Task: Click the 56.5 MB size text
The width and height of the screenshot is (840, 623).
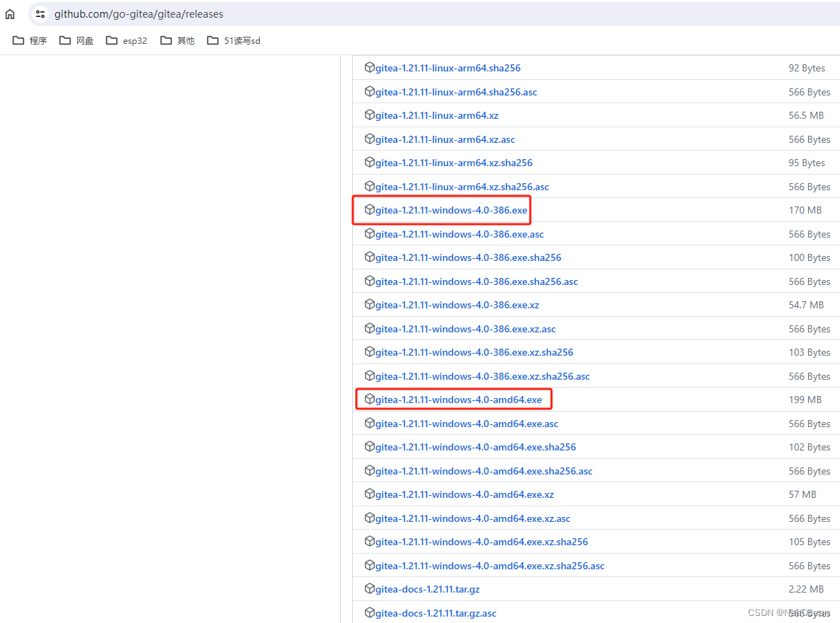Action: [806, 116]
